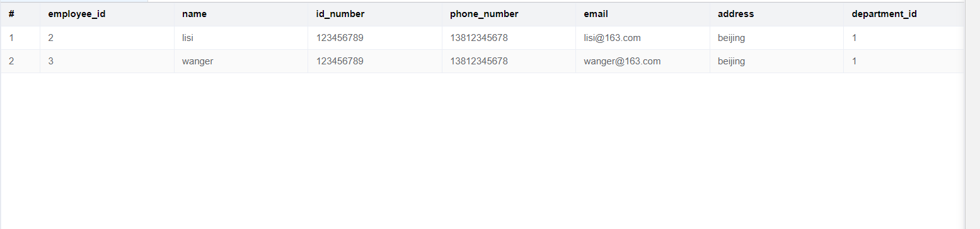Click the id_number column header

tap(375, 15)
